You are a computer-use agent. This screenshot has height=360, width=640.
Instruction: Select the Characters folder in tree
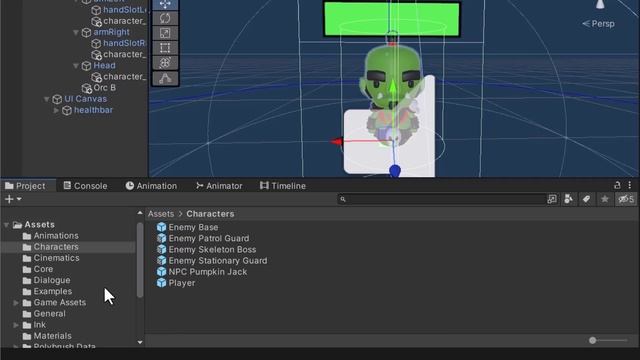[x=56, y=247]
